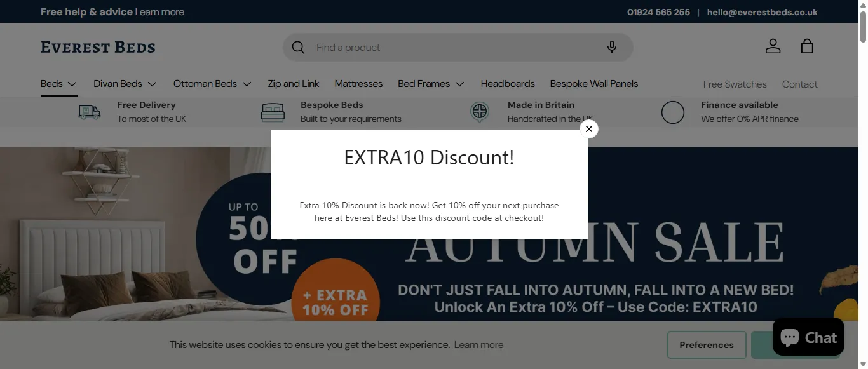
Task: Click the Free Delivery truck icon
Action: click(90, 112)
